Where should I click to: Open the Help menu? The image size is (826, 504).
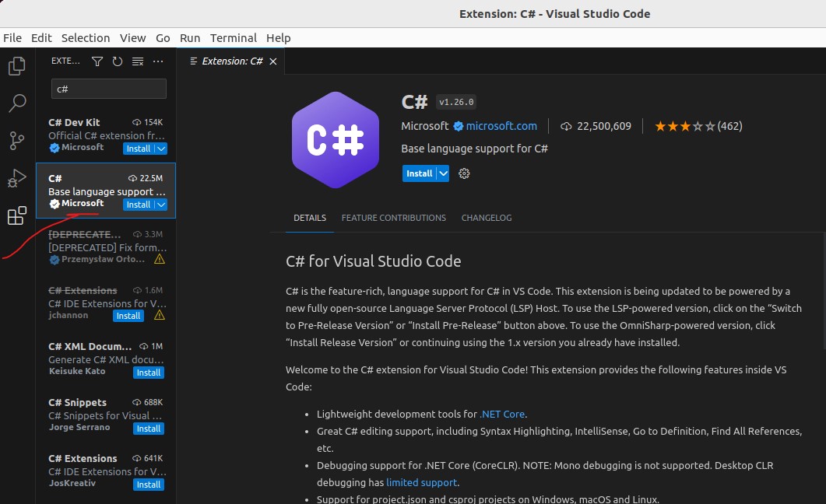pyautogui.click(x=278, y=38)
